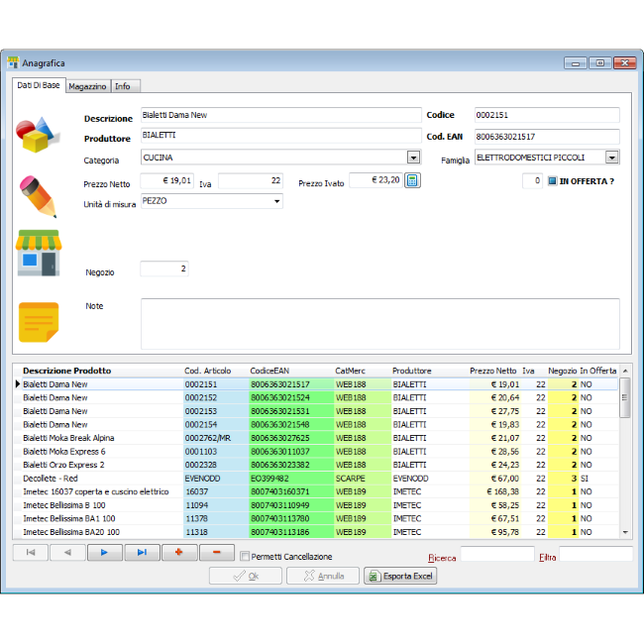Image resolution: width=644 pixels, height=644 pixels.
Task: Click the Filtra input field
Action: pyautogui.click(x=595, y=554)
